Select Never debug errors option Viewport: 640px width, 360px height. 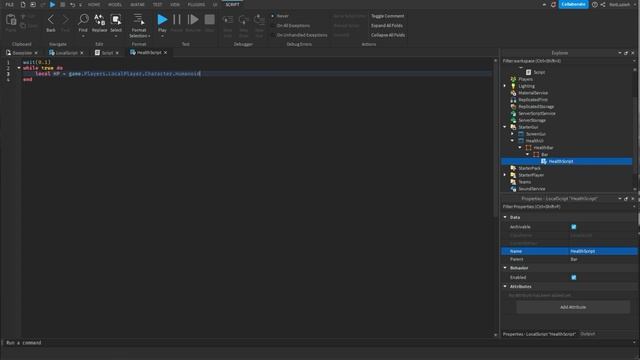[282, 16]
